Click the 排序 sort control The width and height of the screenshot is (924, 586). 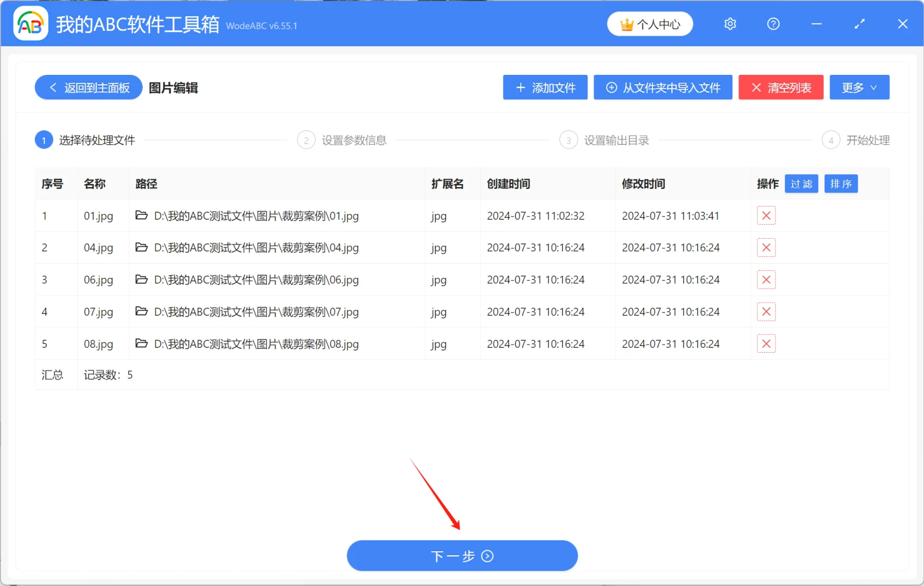(841, 183)
